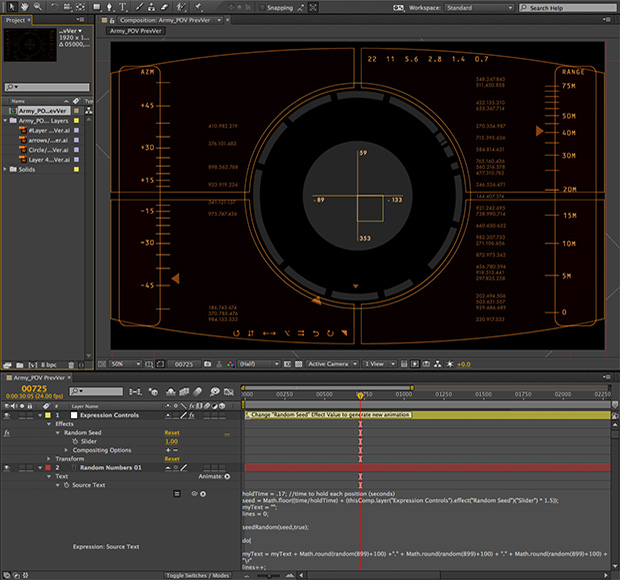Select the Zoom magnifier tool
Viewport: 620px width, 580px height.
pos(38,7)
